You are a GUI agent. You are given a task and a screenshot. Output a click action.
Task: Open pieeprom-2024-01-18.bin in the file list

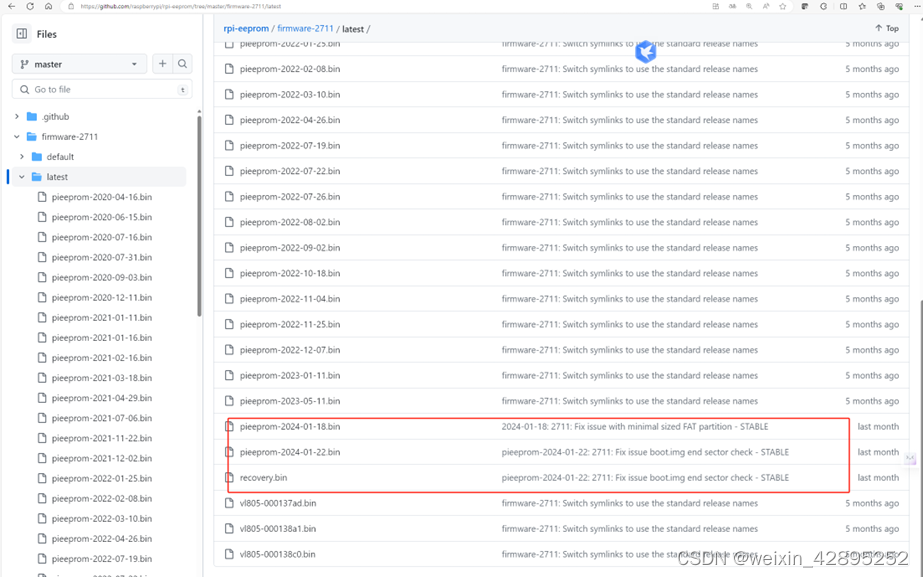(x=290, y=426)
